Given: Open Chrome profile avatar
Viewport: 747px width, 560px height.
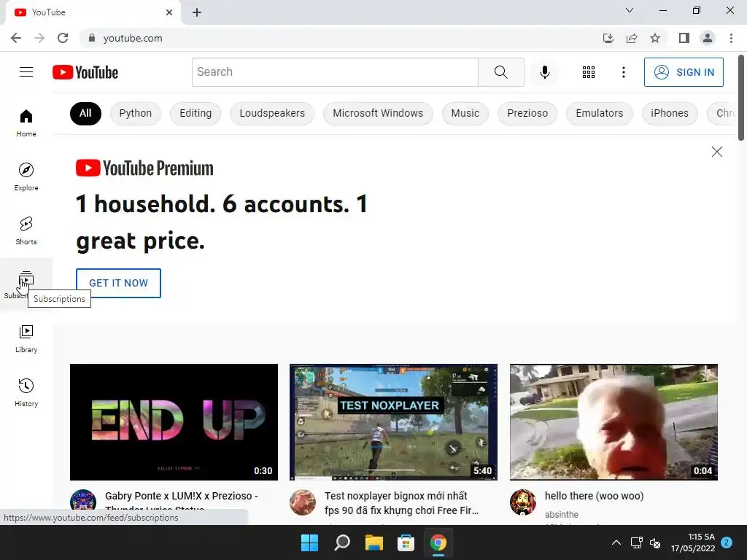Looking at the screenshot, I should tap(708, 38).
